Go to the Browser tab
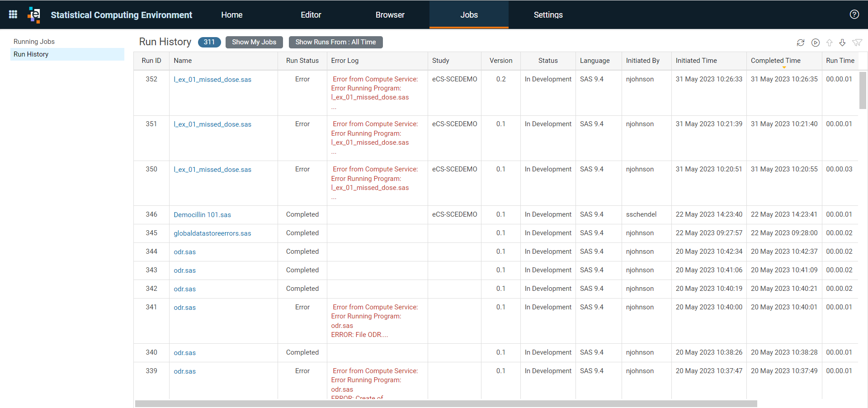 (390, 15)
